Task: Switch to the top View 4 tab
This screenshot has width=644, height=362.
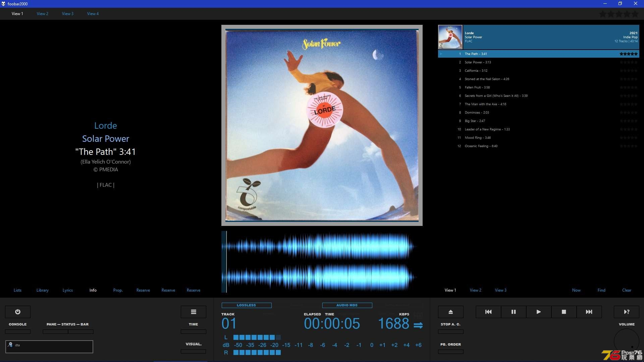Action: pyautogui.click(x=93, y=14)
